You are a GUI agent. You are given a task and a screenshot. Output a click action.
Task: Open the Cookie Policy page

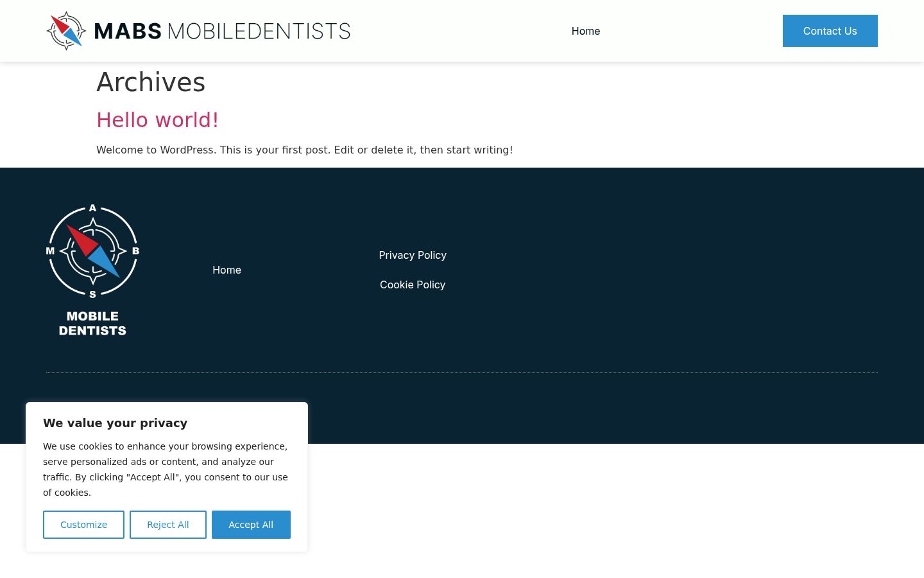tap(413, 285)
